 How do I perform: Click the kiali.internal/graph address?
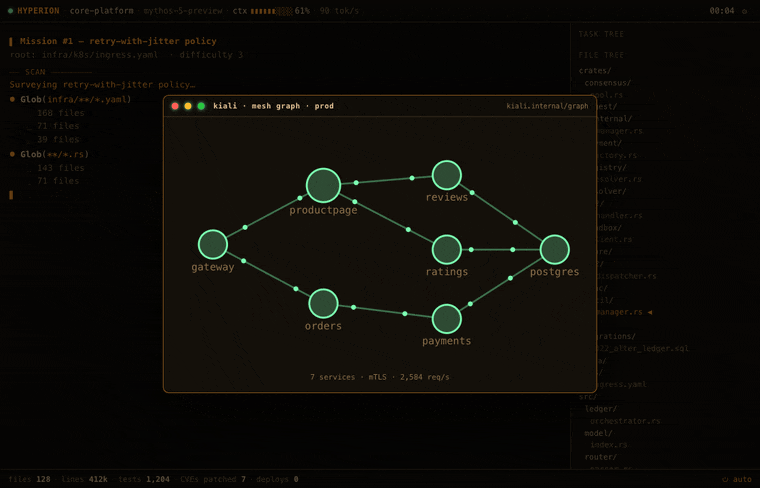[547, 106]
